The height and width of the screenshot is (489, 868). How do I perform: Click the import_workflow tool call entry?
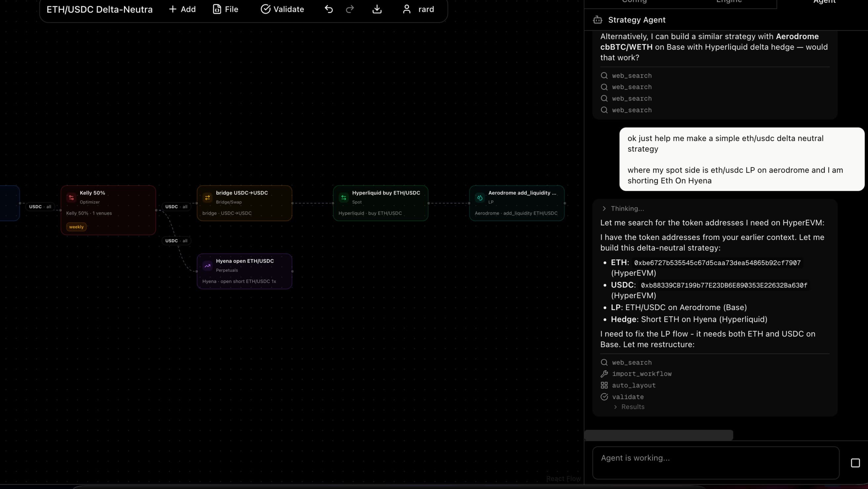tap(642, 374)
